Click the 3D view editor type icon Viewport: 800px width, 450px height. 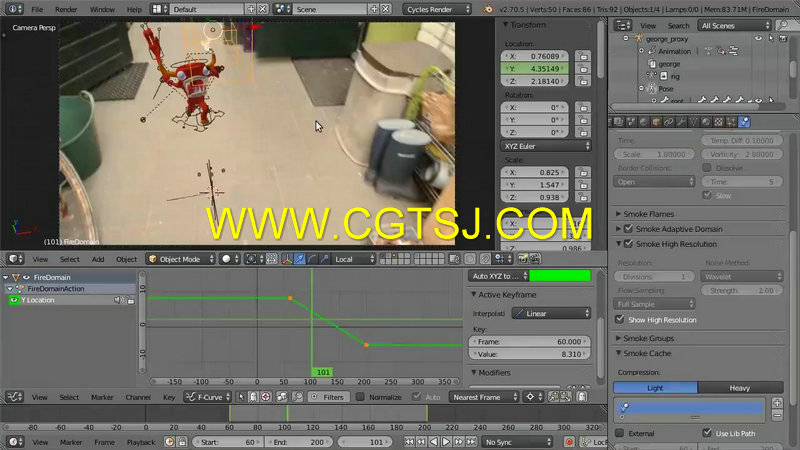point(16,259)
